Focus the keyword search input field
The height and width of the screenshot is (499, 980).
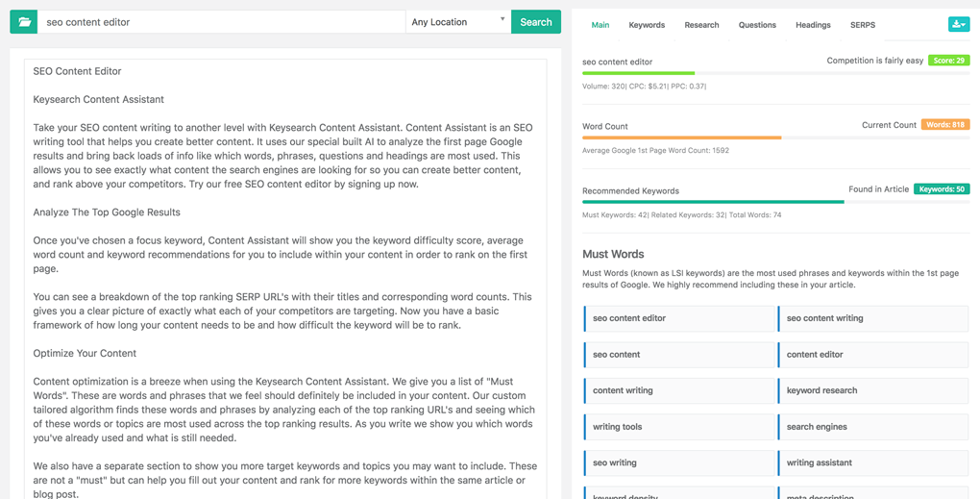222,22
